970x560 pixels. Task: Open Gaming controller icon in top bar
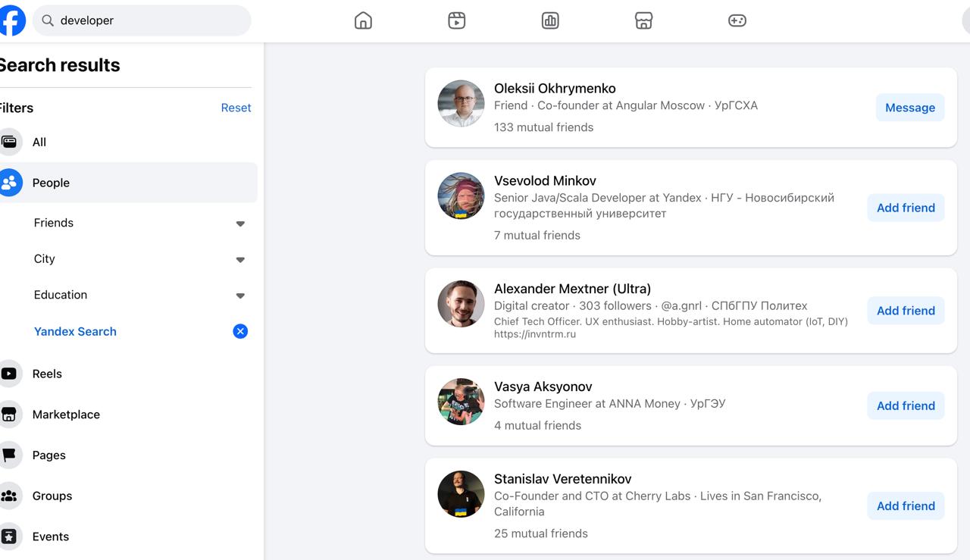(737, 20)
